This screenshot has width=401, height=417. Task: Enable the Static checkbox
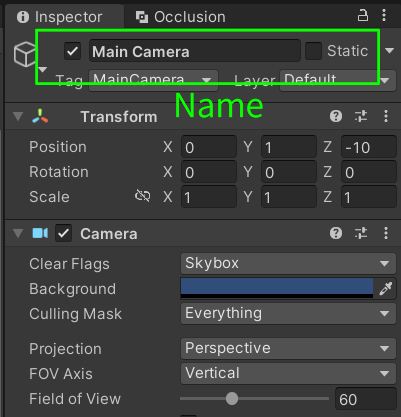click(313, 51)
